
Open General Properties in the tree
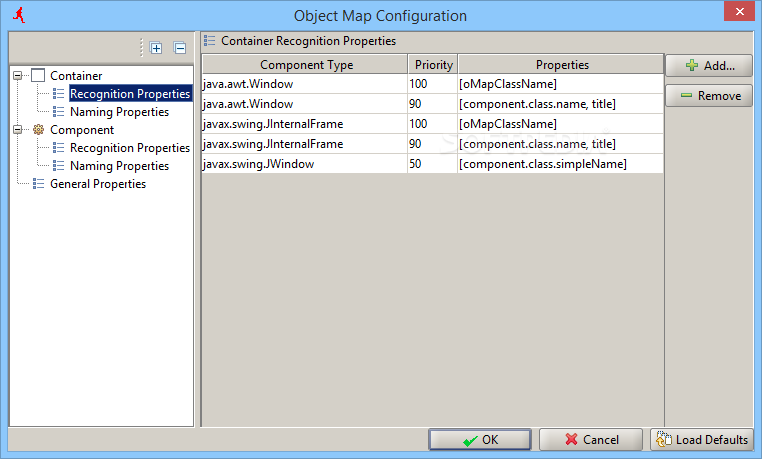pos(98,184)
